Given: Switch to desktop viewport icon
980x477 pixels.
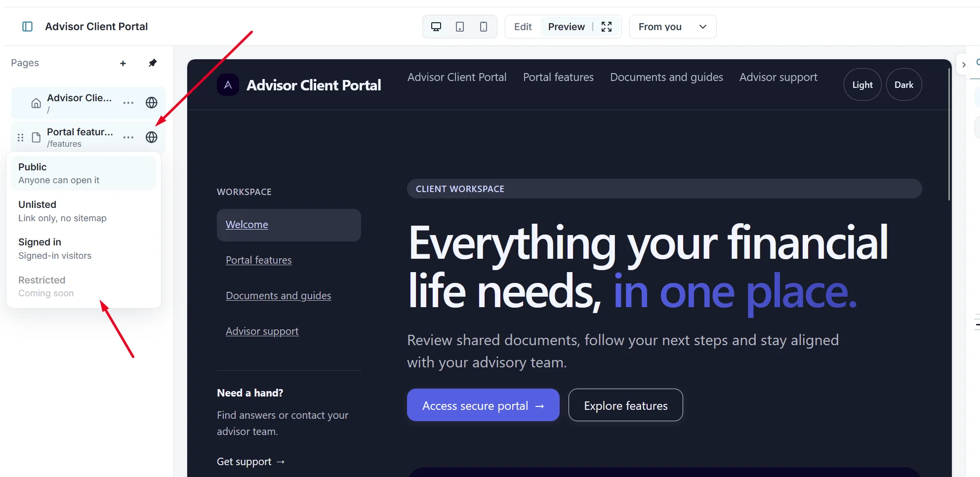Looking at the screenshot, I should (436, 27).
